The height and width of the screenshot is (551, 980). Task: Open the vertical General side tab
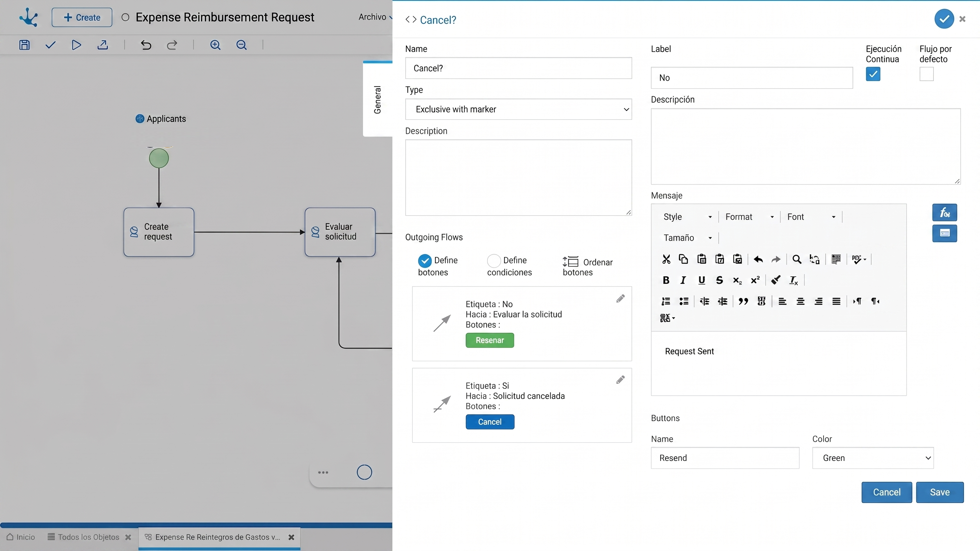pos(377,99)
